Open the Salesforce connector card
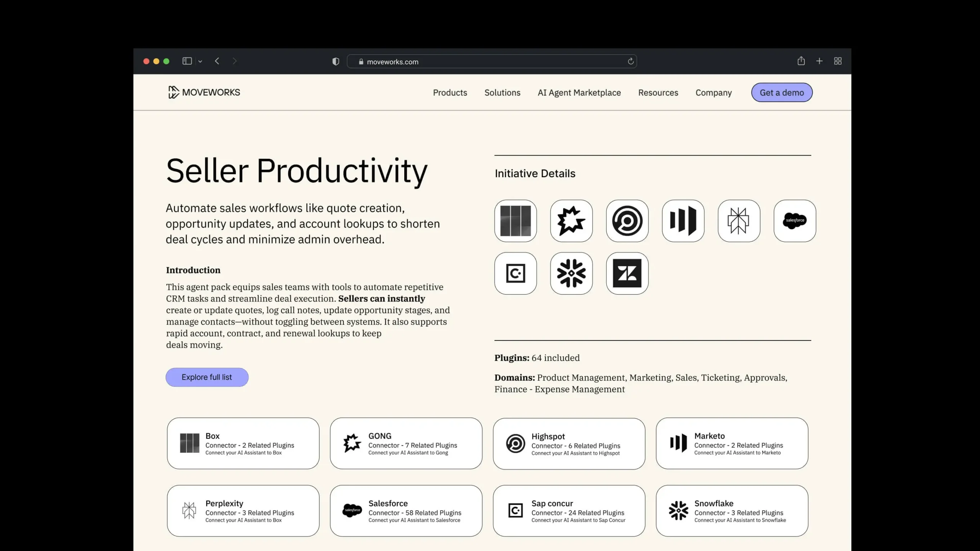This screenshot has width=980, height=551. pyautogui.click(x=406, y=511)
